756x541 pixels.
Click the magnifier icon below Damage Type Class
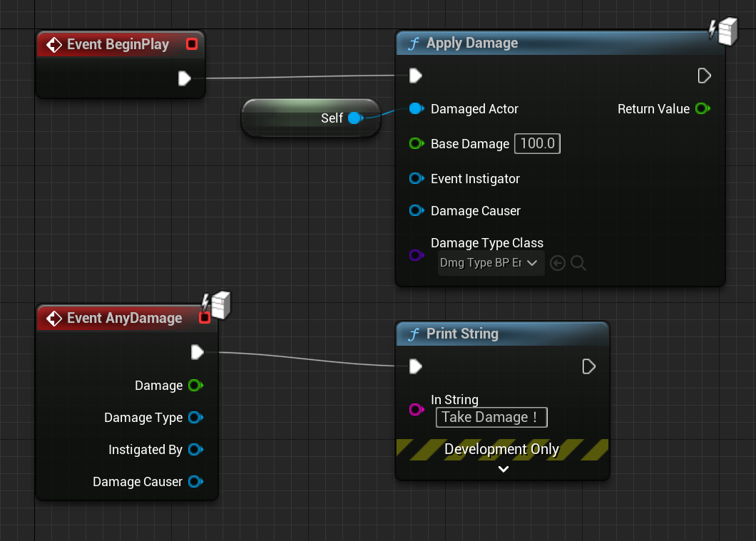pos(578,263)
